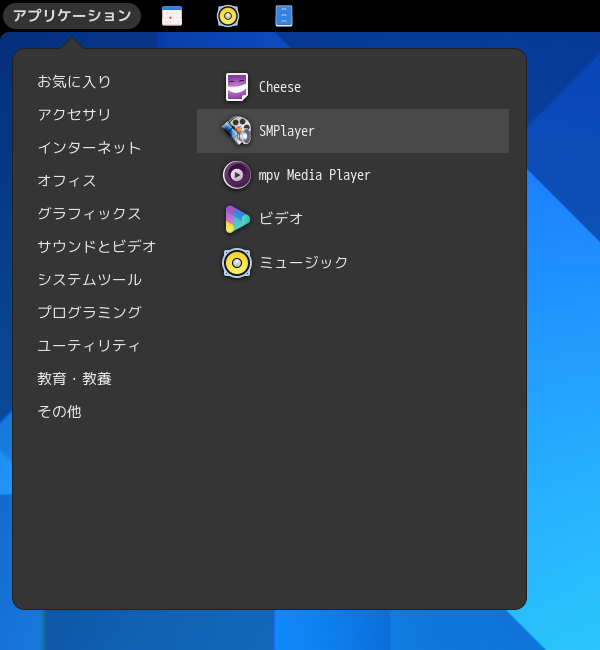Click the ビデオ app icon

coord(238,219)
